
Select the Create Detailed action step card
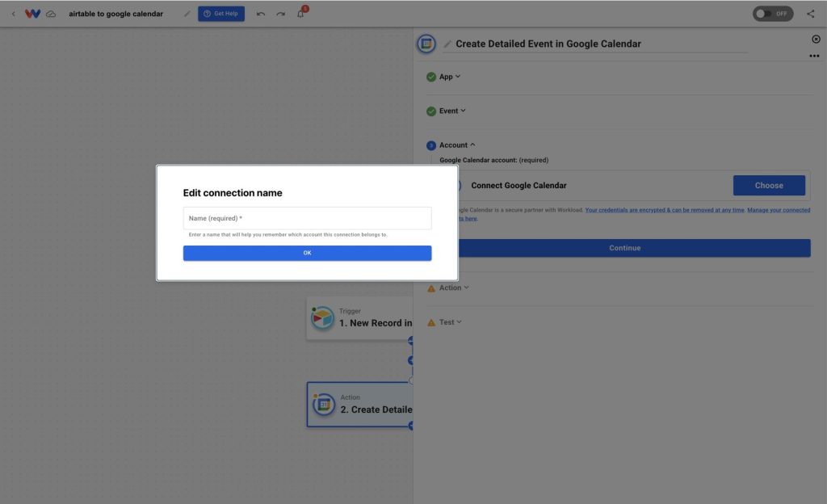click(359, 405)
